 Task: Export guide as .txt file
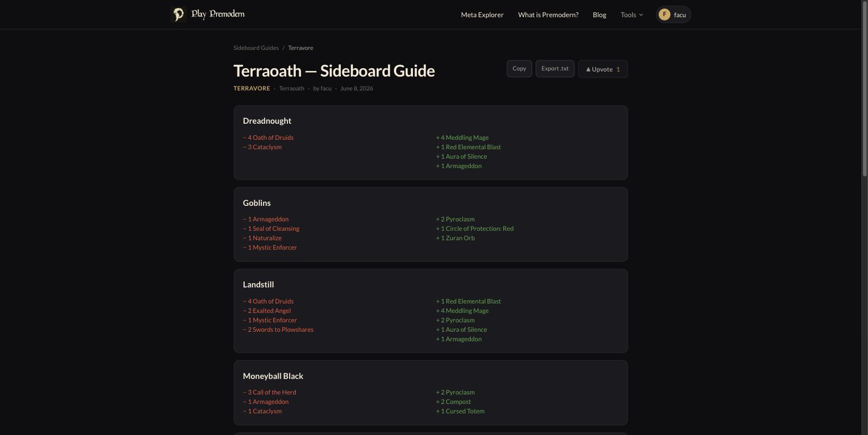(x=555, y=69)
